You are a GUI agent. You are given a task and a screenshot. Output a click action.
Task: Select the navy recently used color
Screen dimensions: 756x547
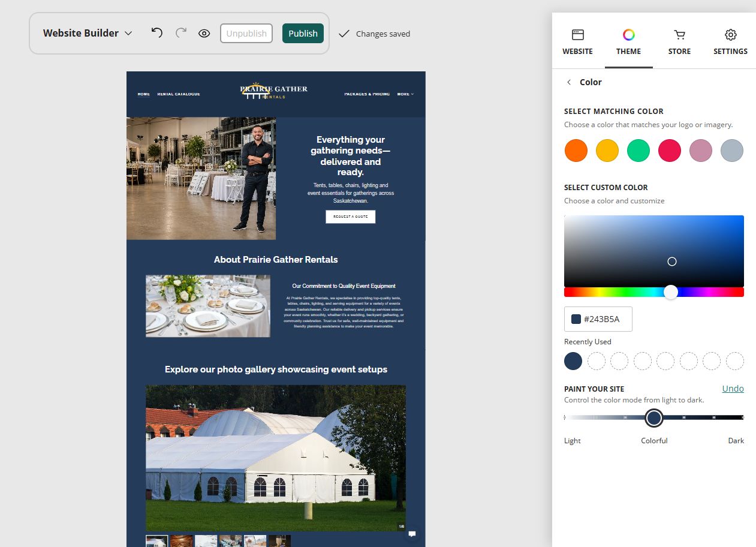coord(573,361)
